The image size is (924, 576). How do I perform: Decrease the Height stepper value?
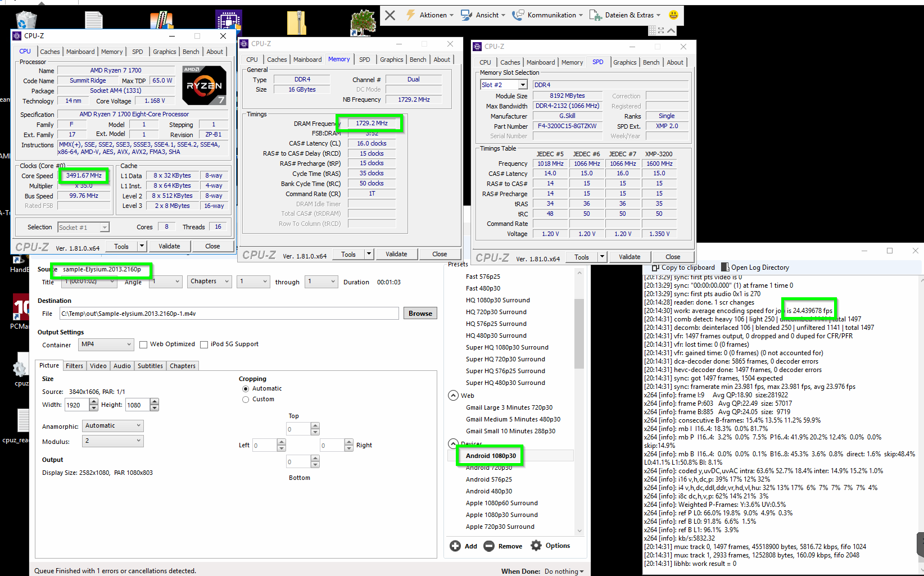[x=155, y=408]
